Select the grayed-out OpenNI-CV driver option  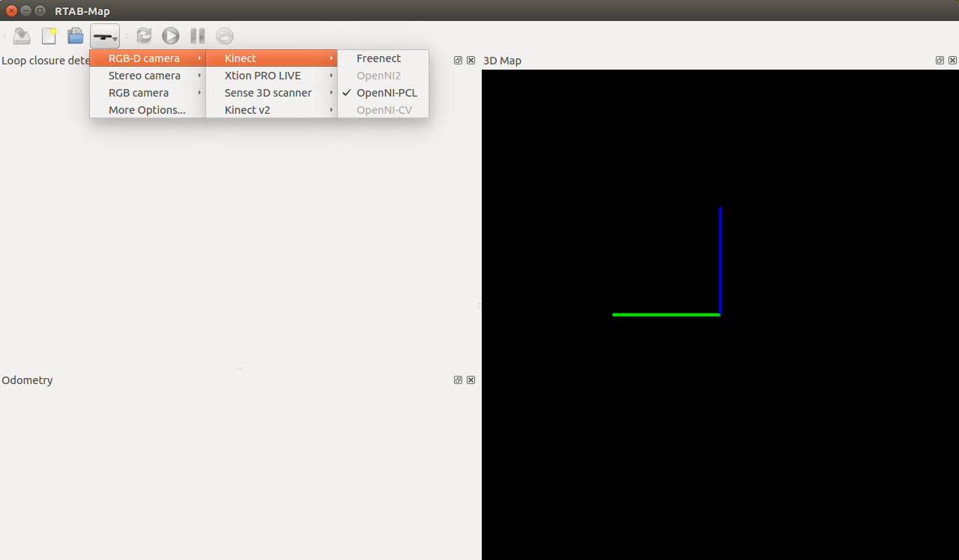click(384, 110)
